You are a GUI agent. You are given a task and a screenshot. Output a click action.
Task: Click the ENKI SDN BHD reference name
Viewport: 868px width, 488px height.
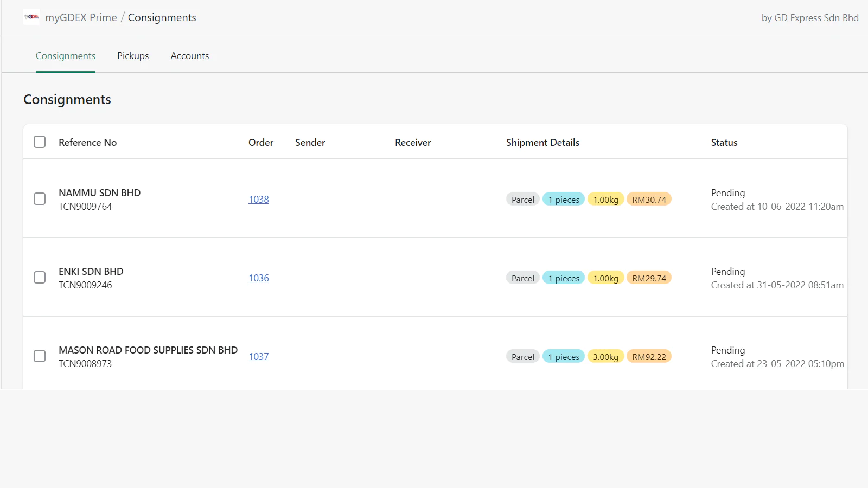click(x=91, y=272)
